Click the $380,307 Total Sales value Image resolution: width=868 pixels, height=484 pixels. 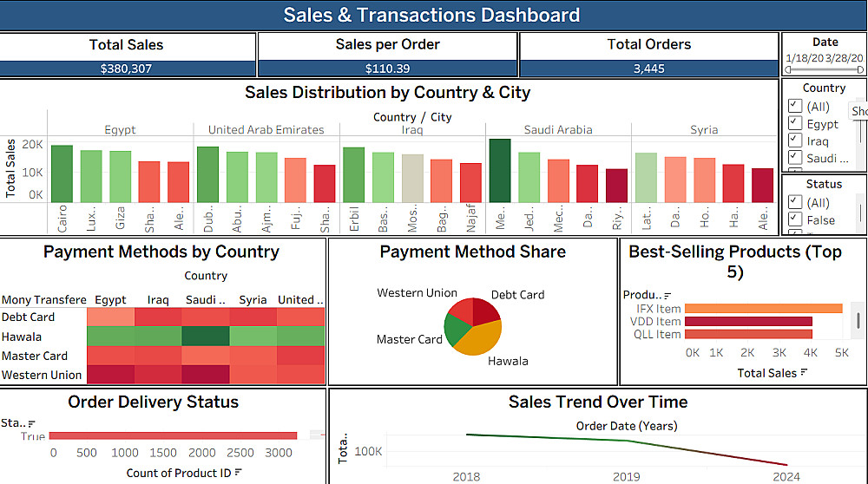126,69
